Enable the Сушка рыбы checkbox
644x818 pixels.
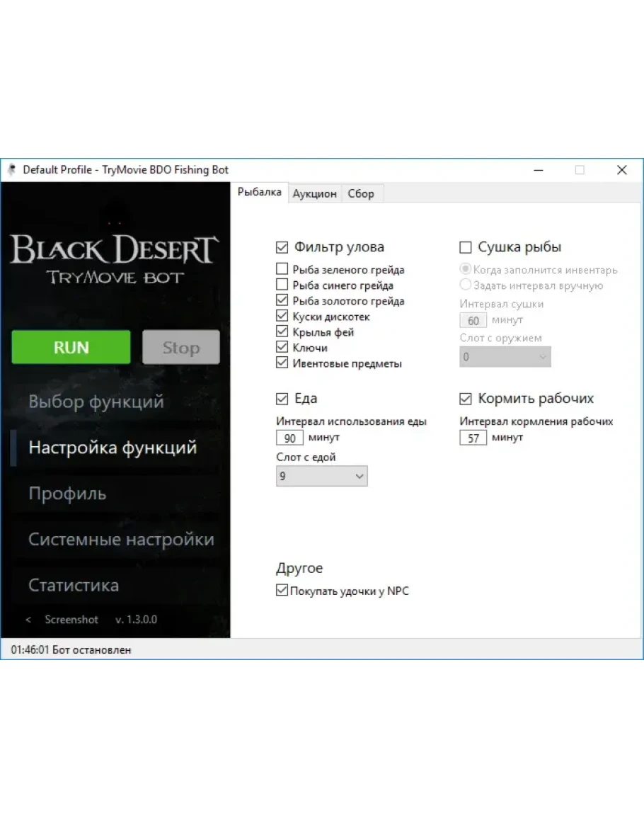tap(466, 247)
